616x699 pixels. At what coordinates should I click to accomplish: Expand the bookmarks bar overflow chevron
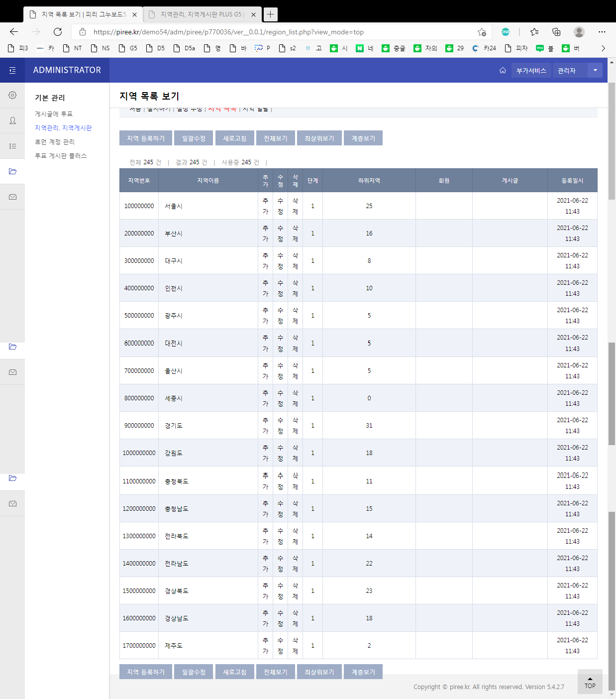point(603,48)
